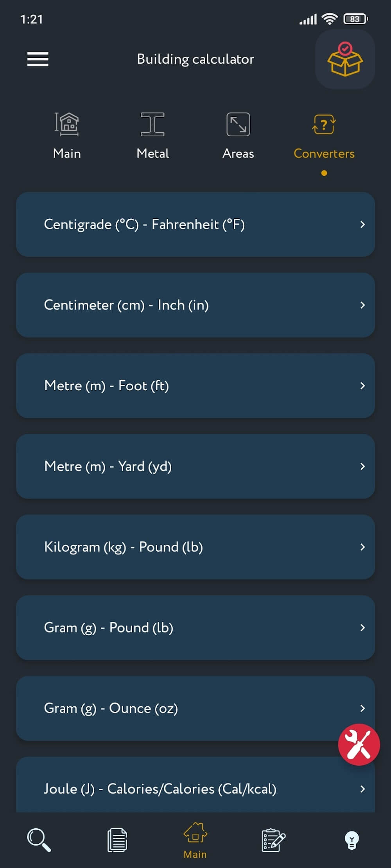Select the Converters tab
Image resolution: width=391 pixels, height=868 pixels.
[324, 135]
